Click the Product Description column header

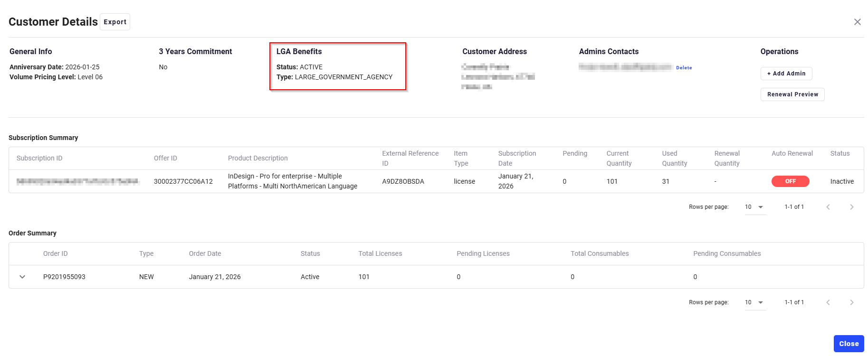(x=258, y=158)
